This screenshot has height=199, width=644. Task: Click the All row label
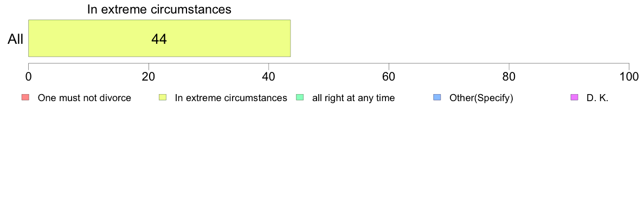click(x=16, y=39)
